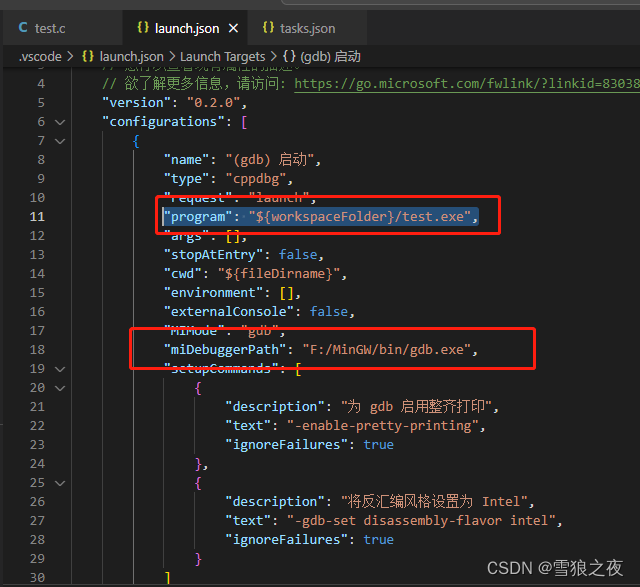Click line number 18 in the gutter
This screenshot has width=640, height=587.
(37, 350)
